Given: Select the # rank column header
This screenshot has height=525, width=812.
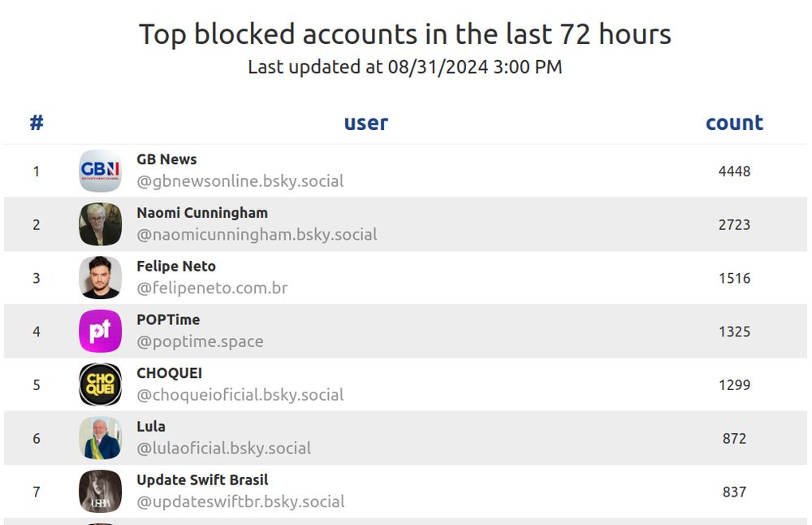Looking at the screenshot, I should tap(37, 123).
